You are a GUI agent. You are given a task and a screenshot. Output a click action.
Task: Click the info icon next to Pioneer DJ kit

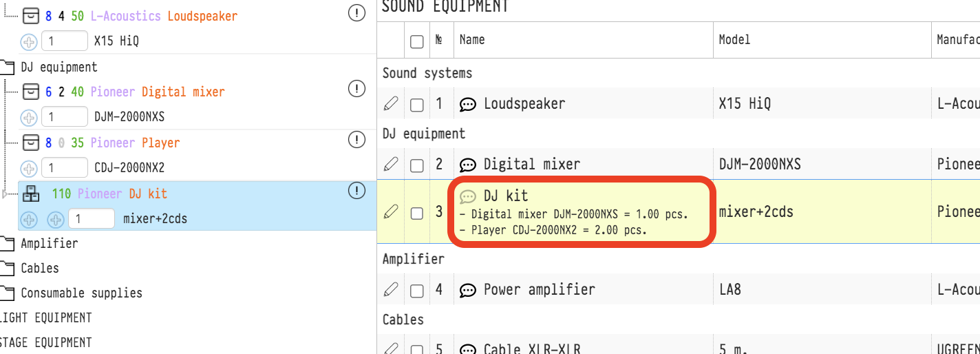pyautogui.click(x=356, y=191)
